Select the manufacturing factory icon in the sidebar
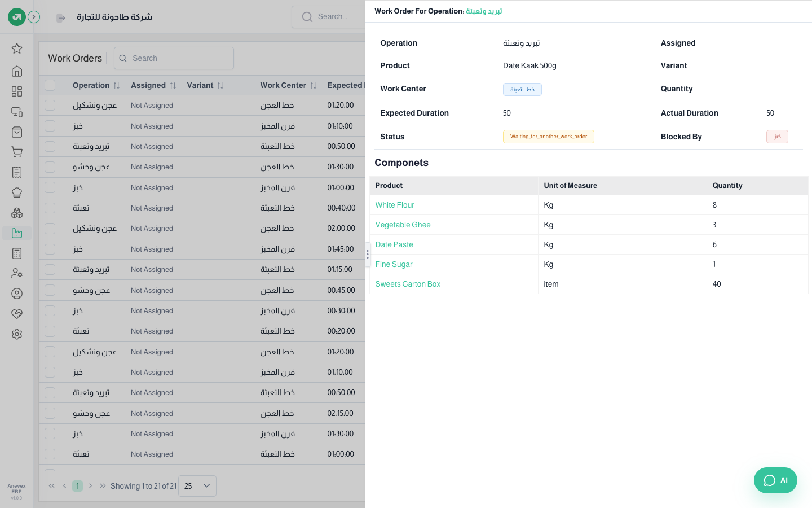This screenshot has width=812, height=508. click(17, 233)
